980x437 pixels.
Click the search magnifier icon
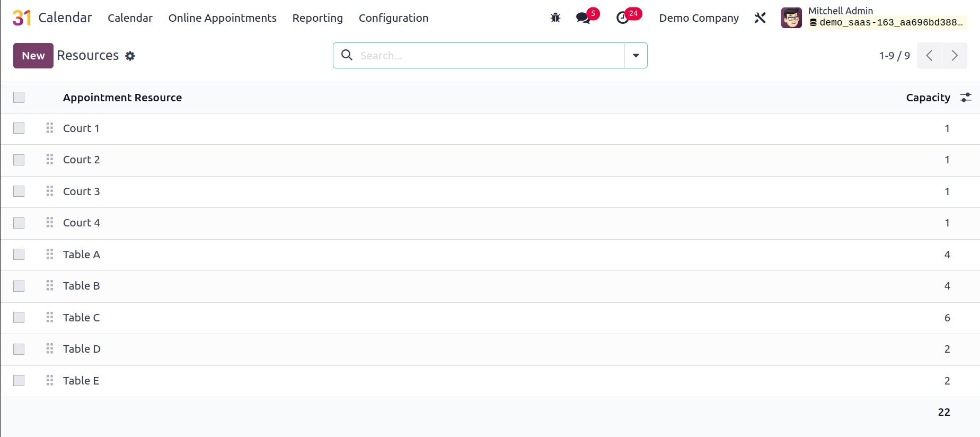pyautogui.click(x=347, y=55)
